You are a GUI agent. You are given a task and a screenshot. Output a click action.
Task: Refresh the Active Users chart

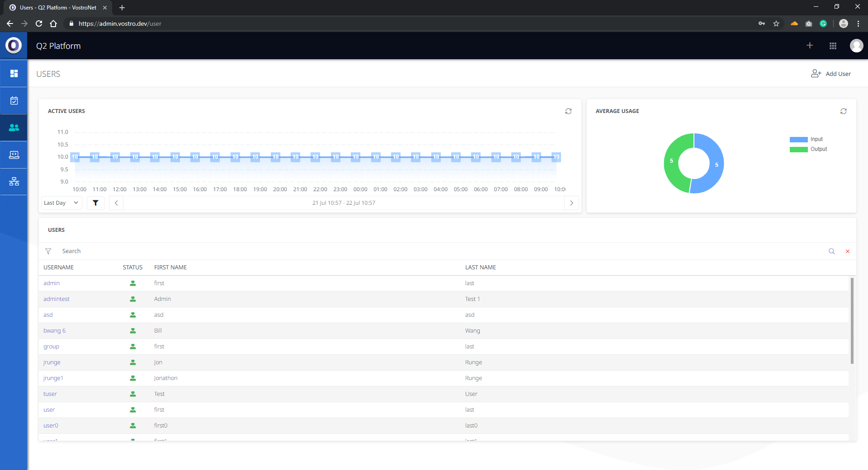pyautogui.click(x=568, y=111)
